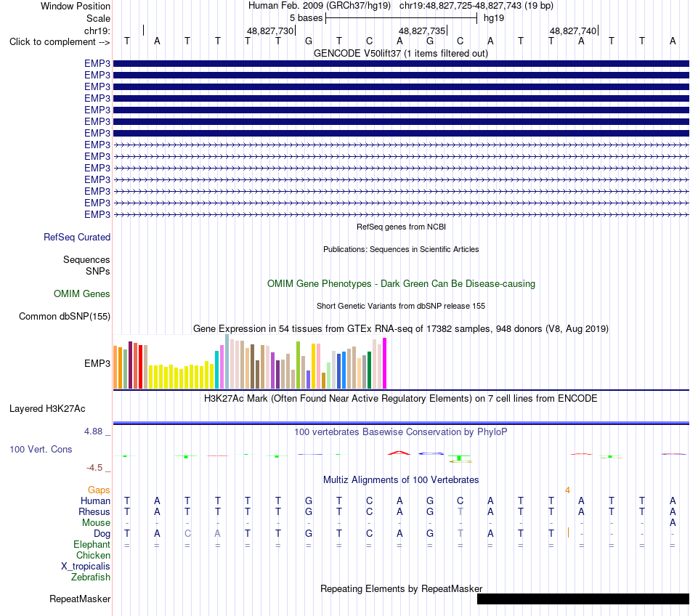This screenshot has height=616, width=690.
Task: Click the PhyloP Basewise Conservation title
Action: tap(401, 432)
